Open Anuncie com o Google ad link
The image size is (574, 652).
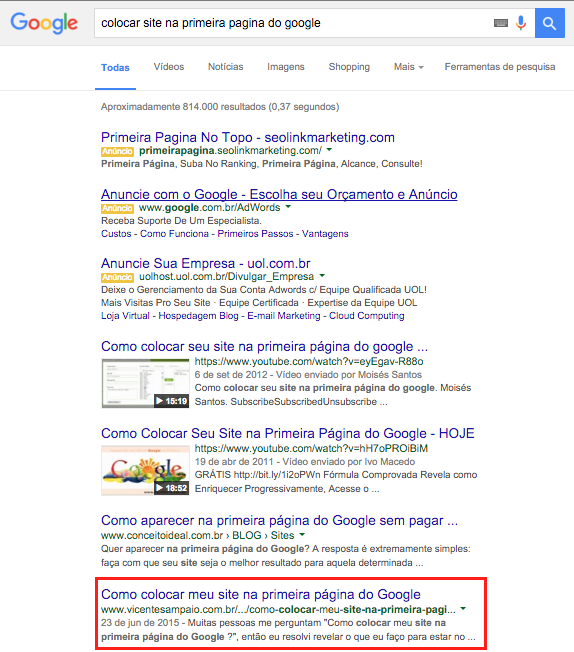pyautogui.click(x=279, y=194)
